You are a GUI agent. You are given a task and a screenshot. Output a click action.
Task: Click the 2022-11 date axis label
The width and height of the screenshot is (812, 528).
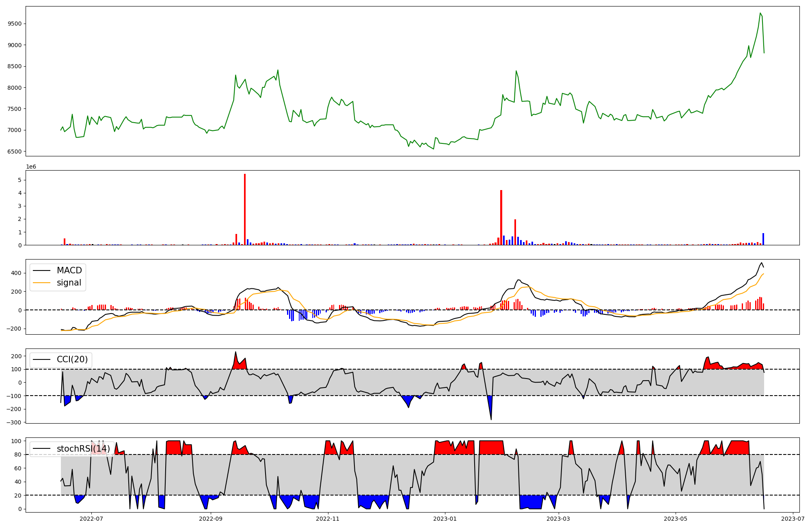point(328,519)
